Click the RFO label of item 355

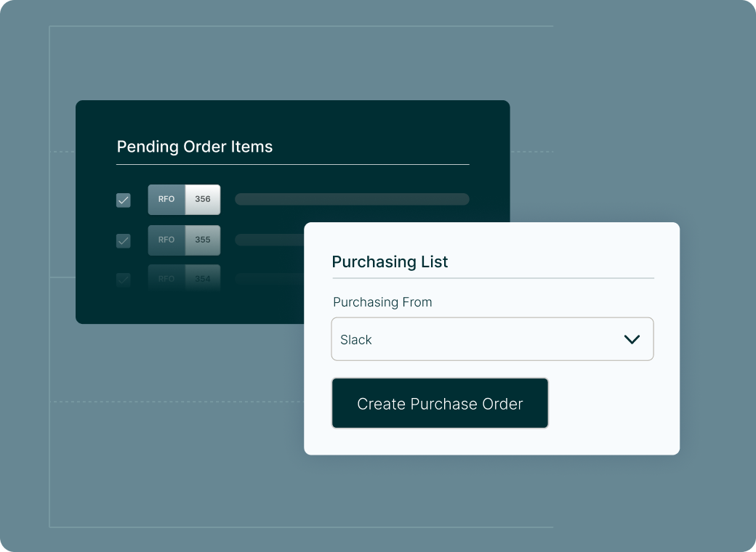point(166,240)
